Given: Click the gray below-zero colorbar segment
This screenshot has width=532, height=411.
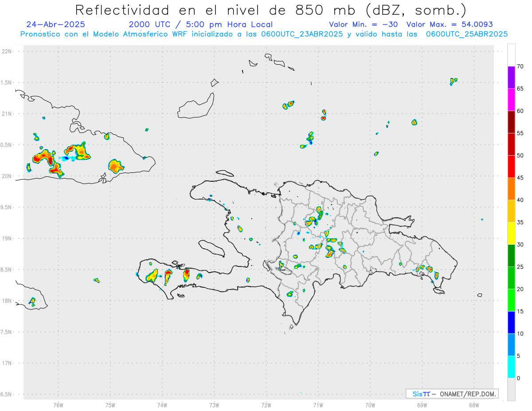Looking at the screenshot, I should point(511,389).
